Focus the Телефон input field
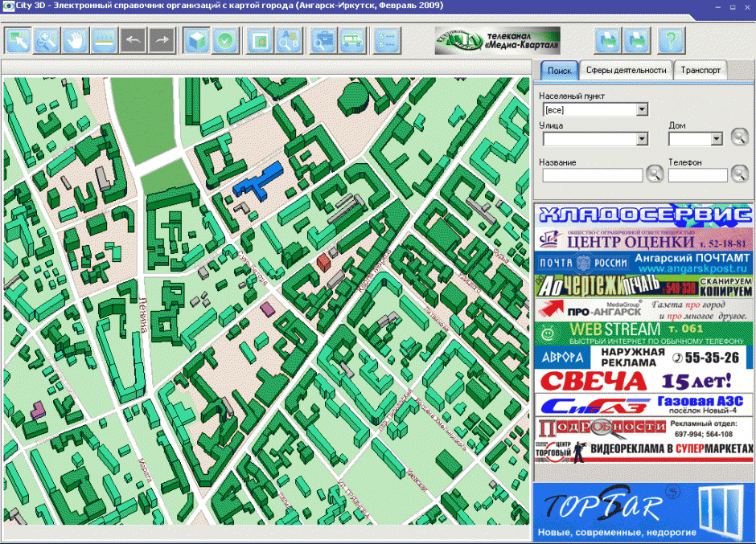This screenshot has width=756, height=544. coord(697,175)
